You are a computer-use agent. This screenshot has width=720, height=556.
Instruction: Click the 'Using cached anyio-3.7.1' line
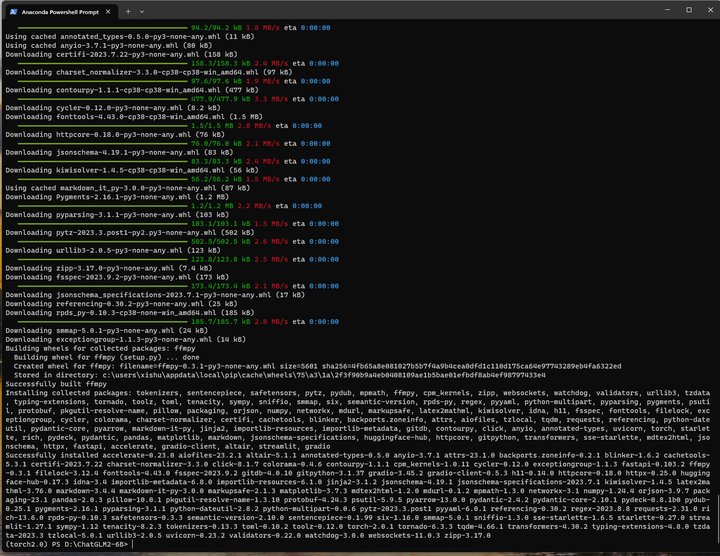coord(108,45)
